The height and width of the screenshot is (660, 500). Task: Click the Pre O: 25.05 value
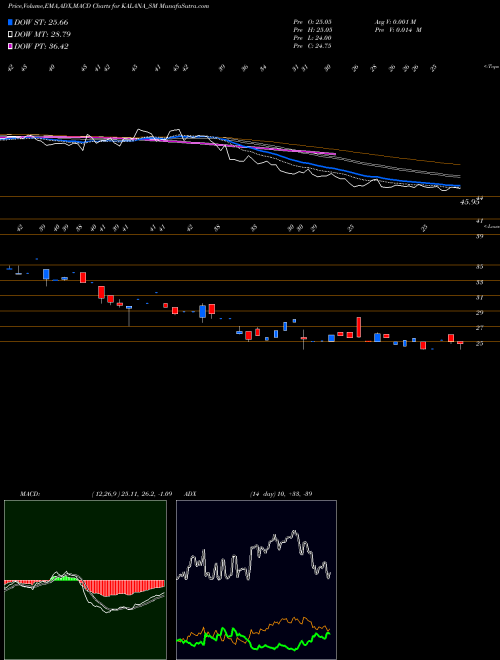pos(312,22)
